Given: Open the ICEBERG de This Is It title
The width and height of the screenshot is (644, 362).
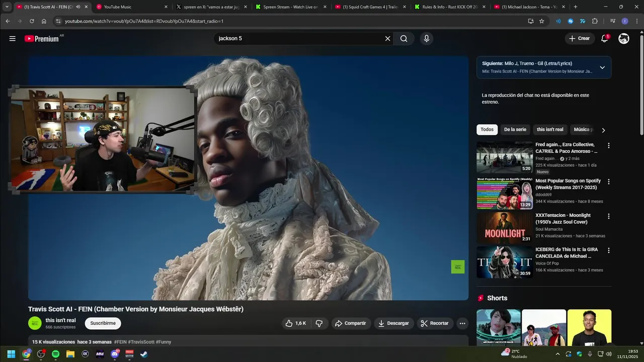Looking at the screenshot, I should [567, 253].
